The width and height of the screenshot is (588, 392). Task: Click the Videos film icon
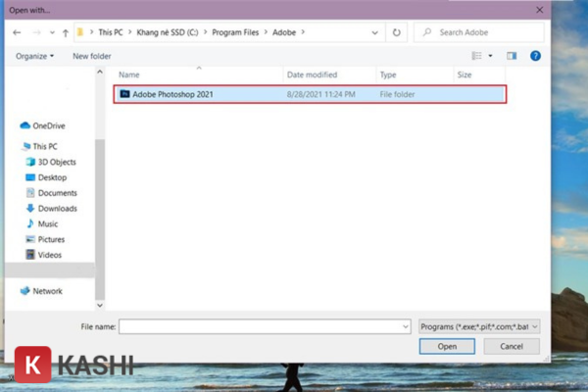pyautogui.click(x=30, y=255)
